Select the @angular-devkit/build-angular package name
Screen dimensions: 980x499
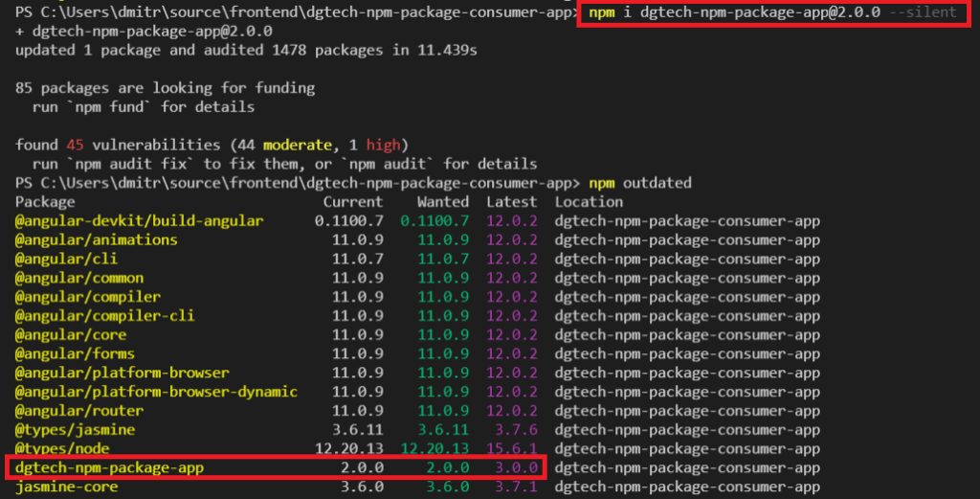tap(139, 221)
